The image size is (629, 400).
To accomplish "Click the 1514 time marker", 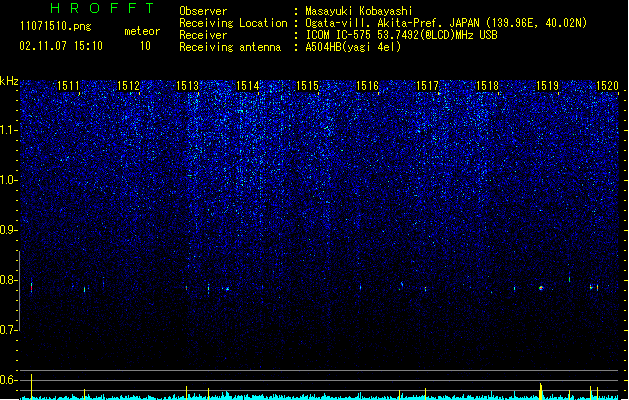I will [x=248, y=86].
